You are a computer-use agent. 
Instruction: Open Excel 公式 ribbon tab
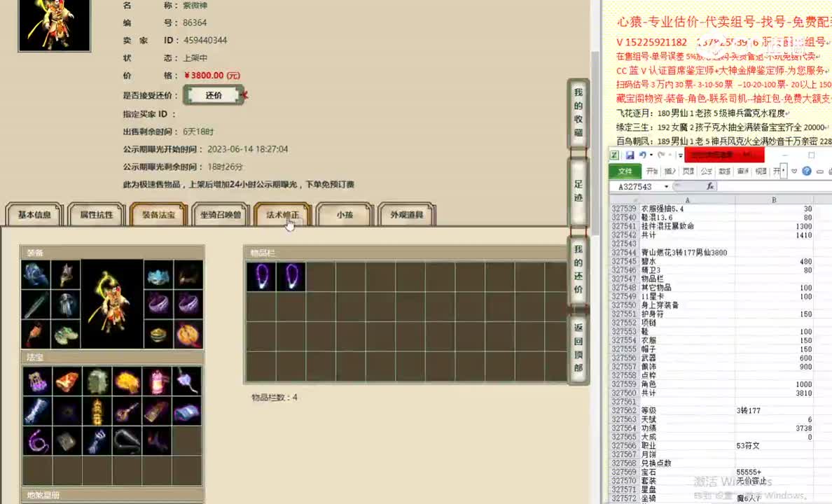pyautogui.click(x=706, y=171)
